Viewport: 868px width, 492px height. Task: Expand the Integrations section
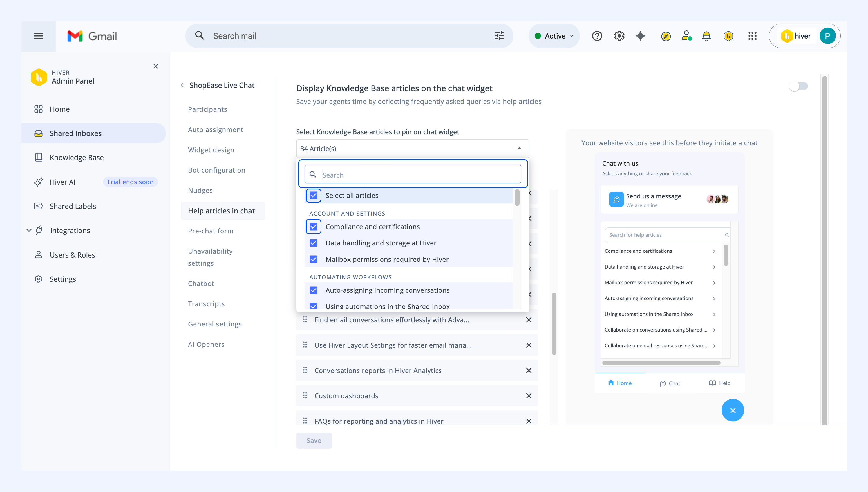pos(29,231)
